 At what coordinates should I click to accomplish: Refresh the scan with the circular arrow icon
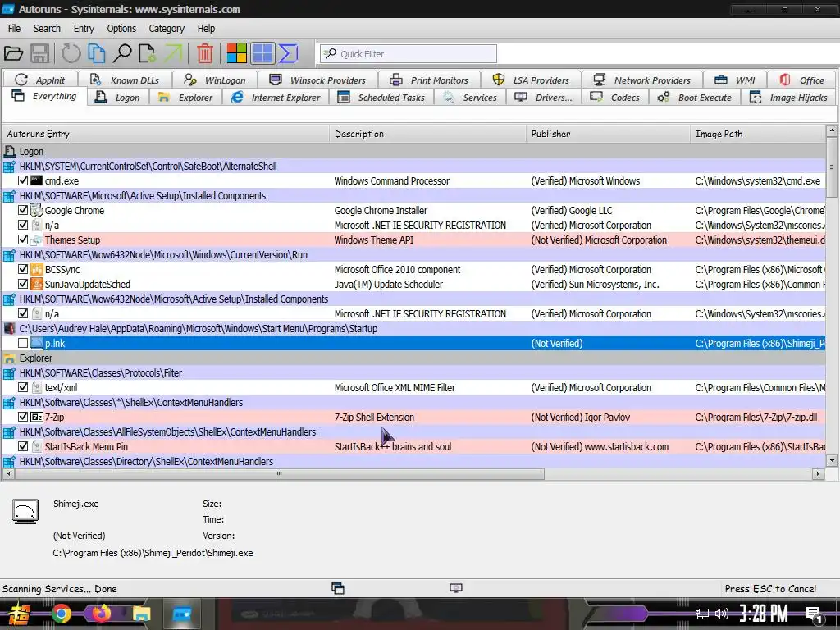pyautogui.click(x=71, y=53)
